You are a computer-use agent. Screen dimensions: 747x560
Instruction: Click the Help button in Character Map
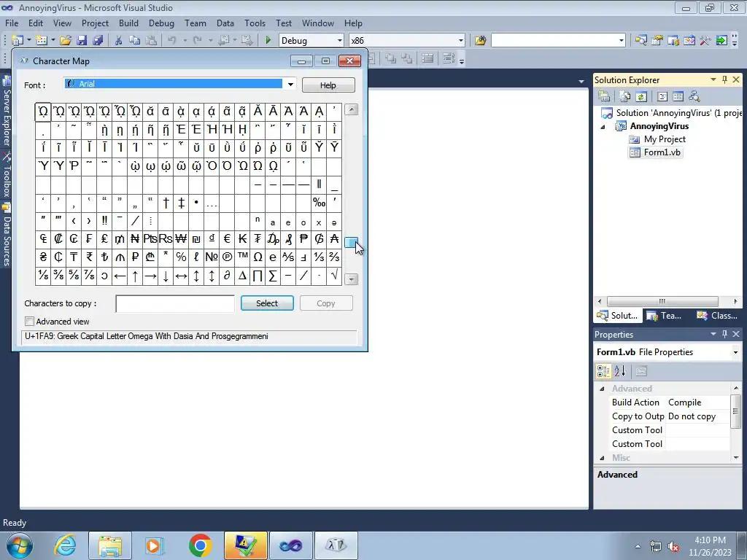[x=328, y=85]
